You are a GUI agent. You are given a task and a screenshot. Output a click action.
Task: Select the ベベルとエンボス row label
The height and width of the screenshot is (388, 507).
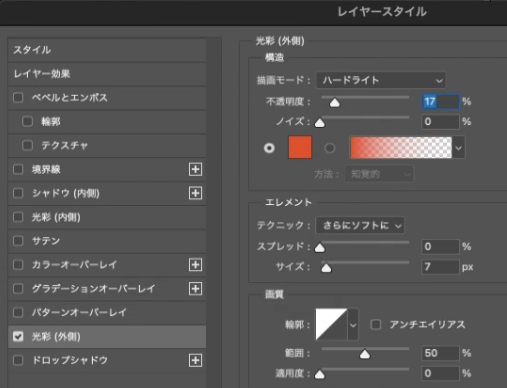70,98
